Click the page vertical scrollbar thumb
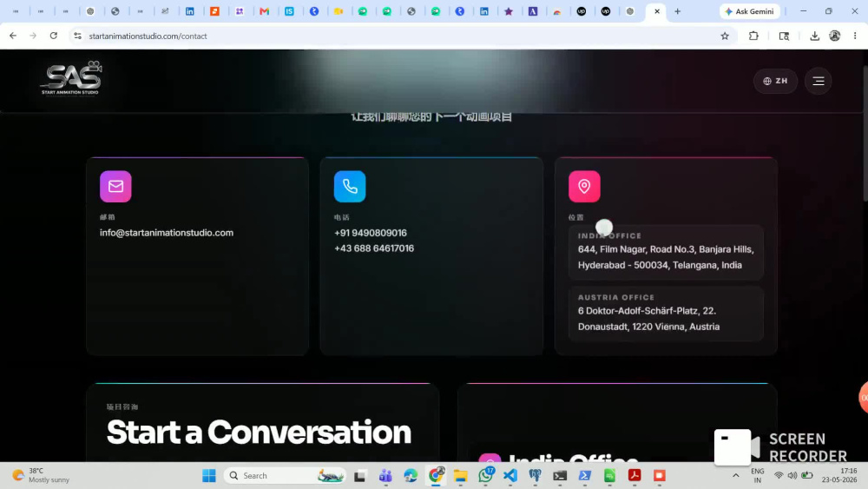Screen dimensions: 868x489 [x=865, y=133]
